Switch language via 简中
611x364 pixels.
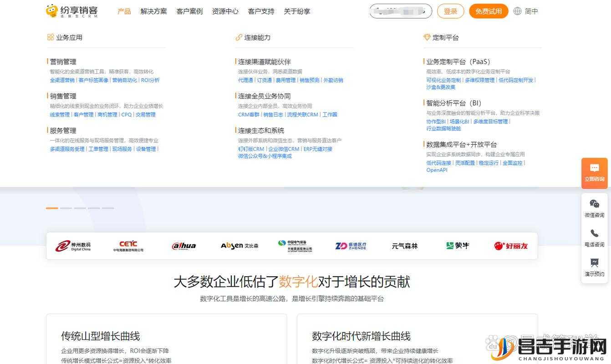[x=531, y=11]
